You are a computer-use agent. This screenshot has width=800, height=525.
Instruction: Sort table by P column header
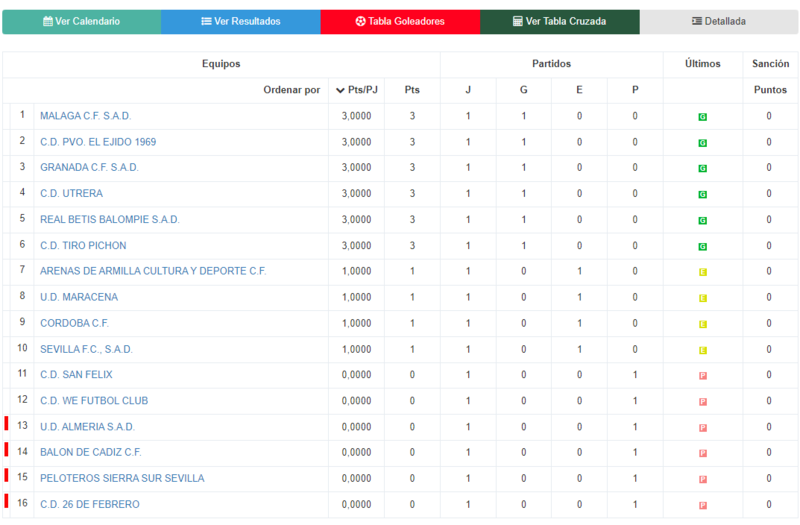click(635, 90)
